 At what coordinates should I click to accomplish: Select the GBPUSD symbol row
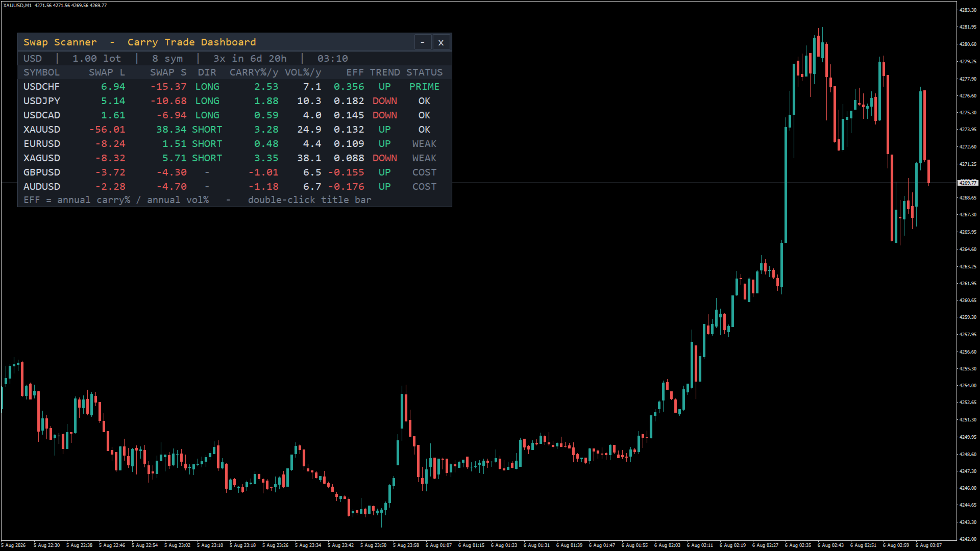(235, 172)
